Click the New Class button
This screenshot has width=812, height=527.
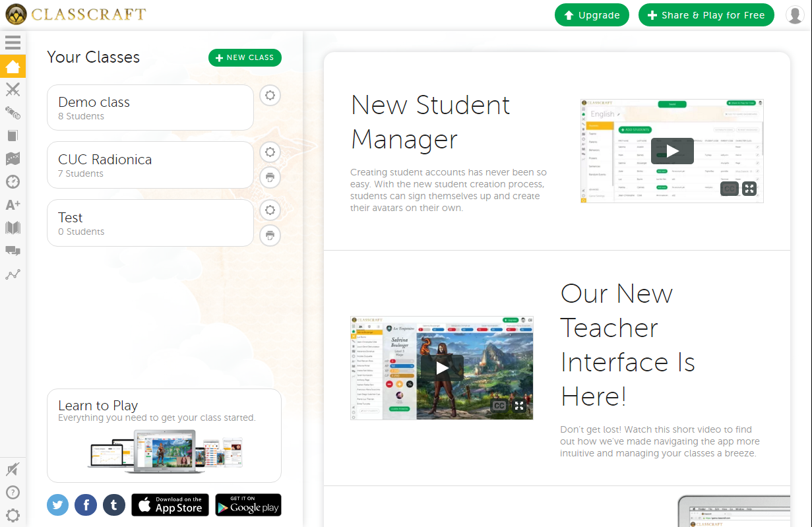245,58
